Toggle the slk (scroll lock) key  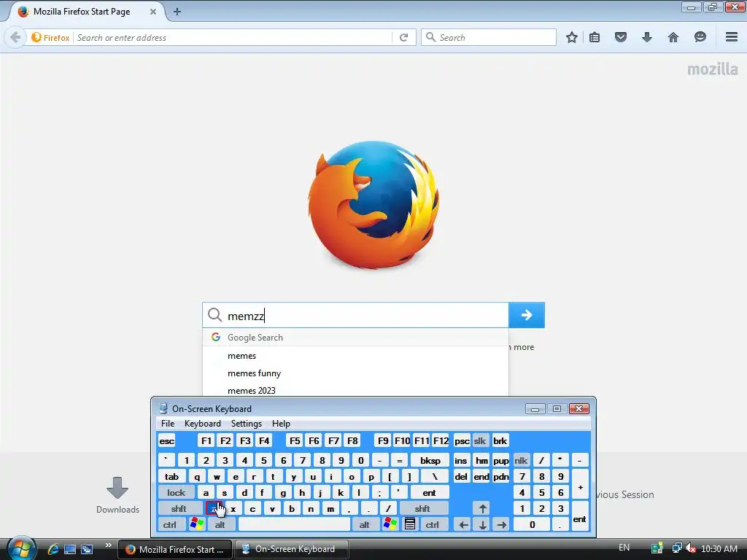tap(480, 441)
